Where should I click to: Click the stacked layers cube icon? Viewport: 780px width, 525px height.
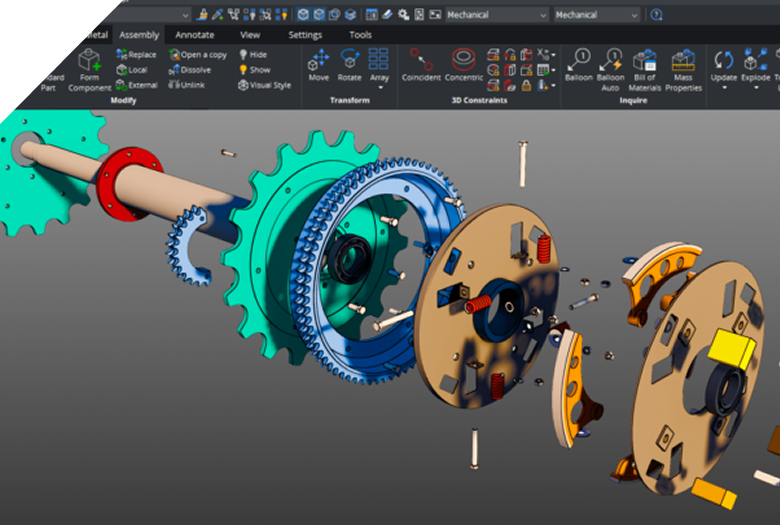click(350, 14)
